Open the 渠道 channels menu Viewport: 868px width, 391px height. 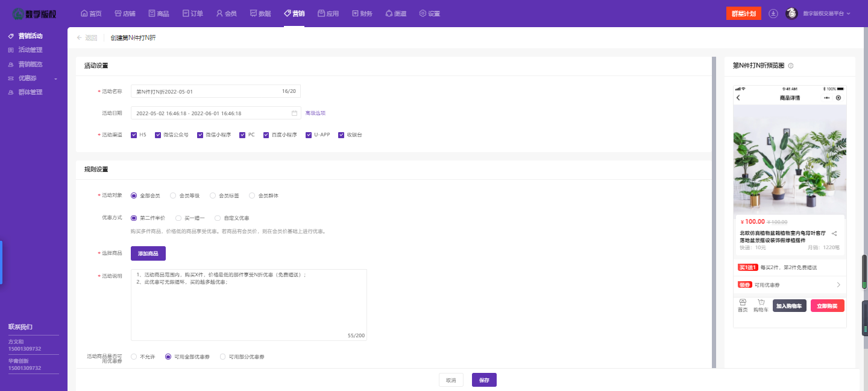[395, 13]
